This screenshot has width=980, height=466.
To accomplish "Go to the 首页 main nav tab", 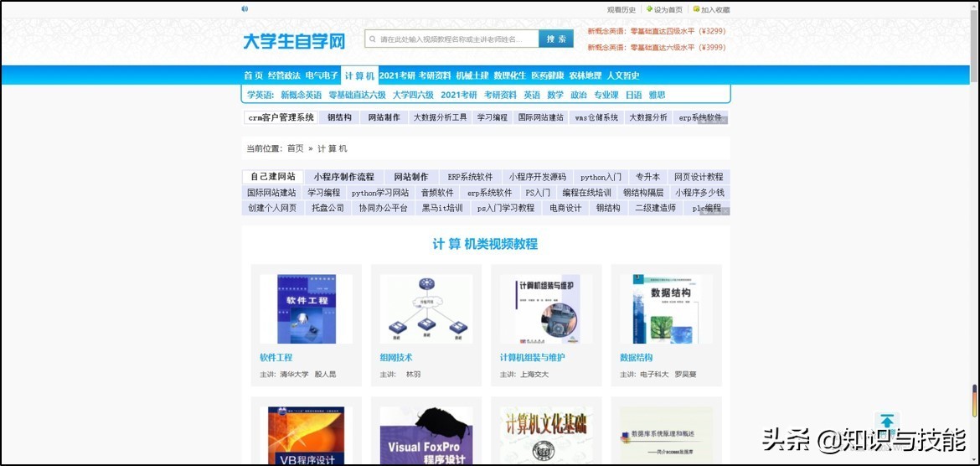I will (x=253, y=75).
